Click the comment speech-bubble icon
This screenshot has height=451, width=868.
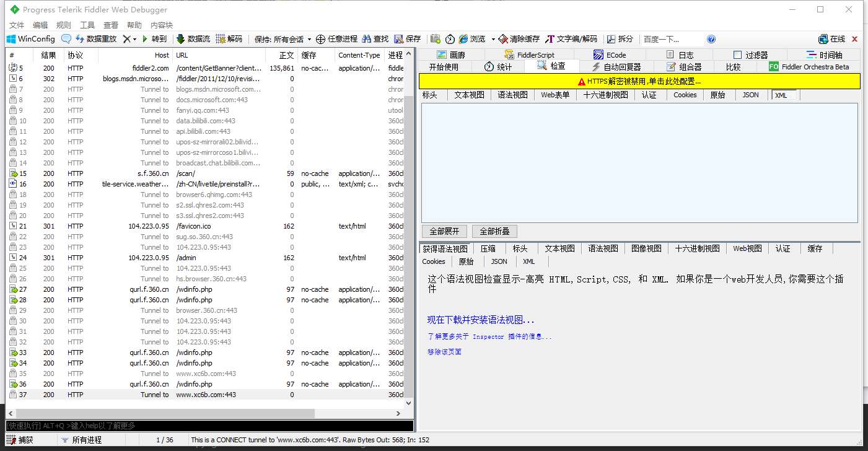(x=66, y=39)
